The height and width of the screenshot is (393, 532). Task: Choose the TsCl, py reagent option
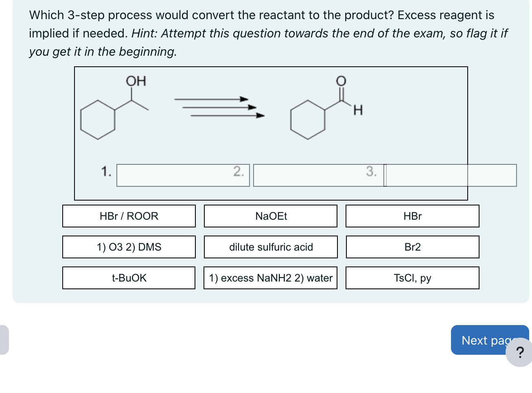pyautogui.click(x=412, y=277)
